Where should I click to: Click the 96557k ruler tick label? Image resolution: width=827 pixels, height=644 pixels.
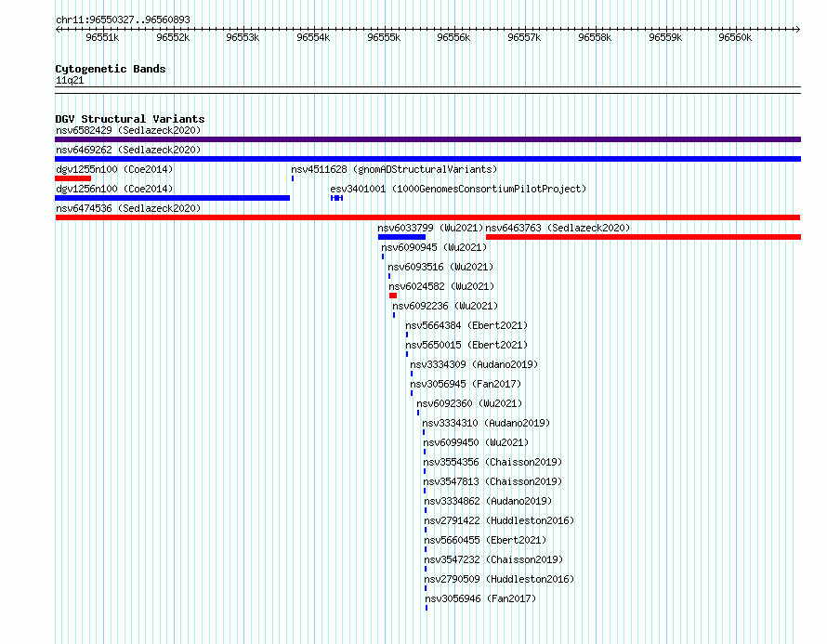(524, 37)
